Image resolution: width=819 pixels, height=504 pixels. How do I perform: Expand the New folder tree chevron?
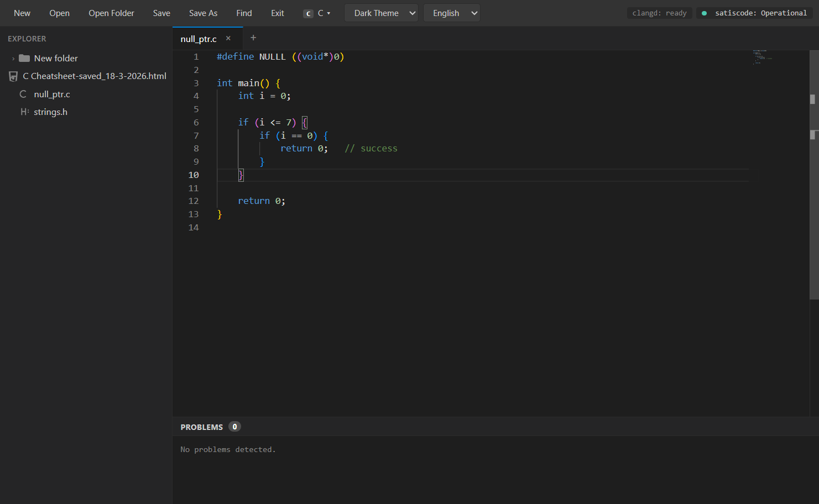pyautogui.click(x=13, y=59)
